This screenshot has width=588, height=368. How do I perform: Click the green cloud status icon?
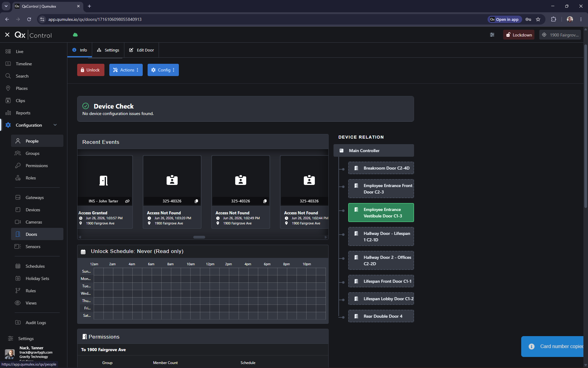click(x=75, y=35)
